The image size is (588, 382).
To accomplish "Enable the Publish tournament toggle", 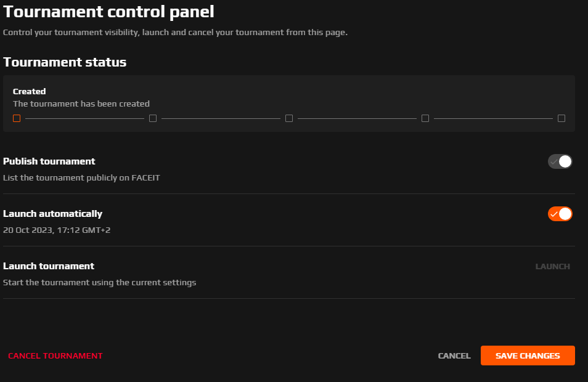I will coord(560,161).
